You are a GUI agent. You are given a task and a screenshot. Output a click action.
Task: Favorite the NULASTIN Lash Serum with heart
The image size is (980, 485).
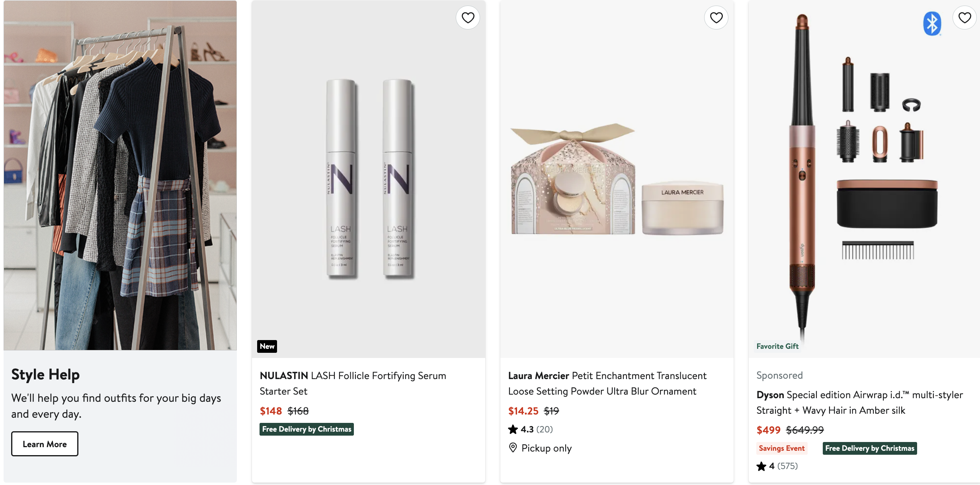pos(468,18)
